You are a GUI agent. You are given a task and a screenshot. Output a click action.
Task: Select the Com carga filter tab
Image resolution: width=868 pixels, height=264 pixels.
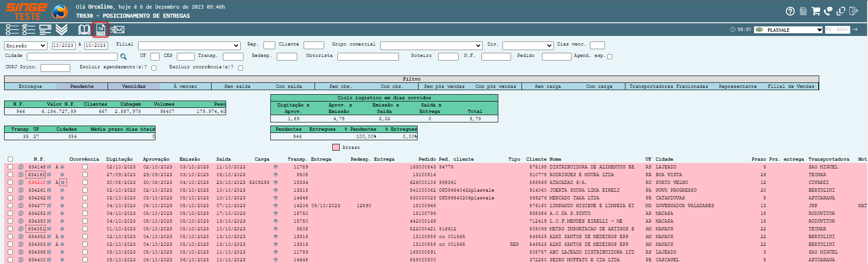click(x=599, y=86)
